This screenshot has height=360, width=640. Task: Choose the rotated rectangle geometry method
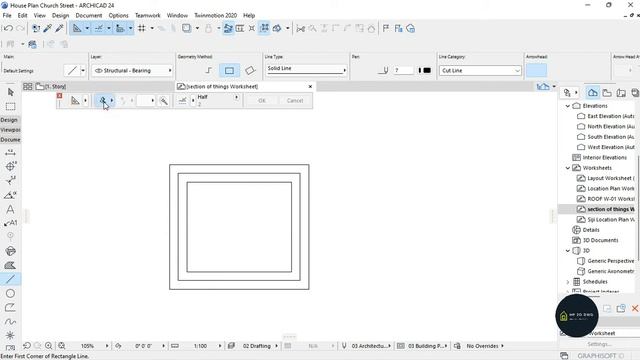click(x=250, y=71)
